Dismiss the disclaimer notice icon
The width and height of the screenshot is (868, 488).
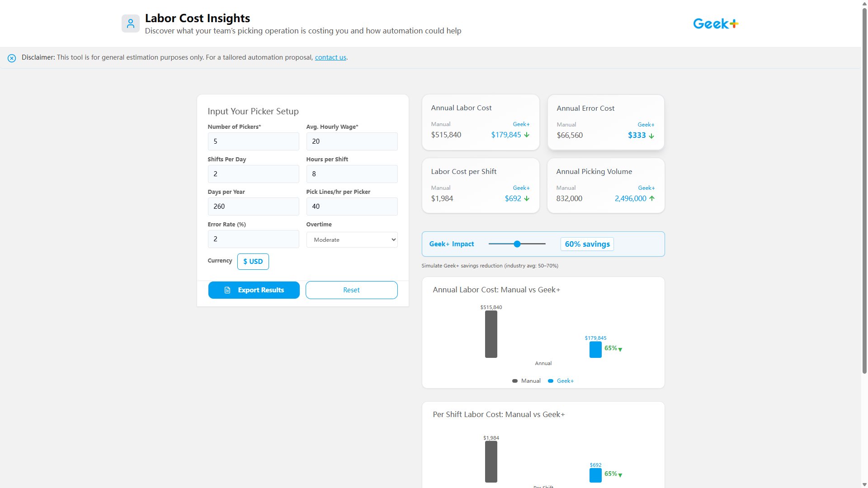[12, 58]
